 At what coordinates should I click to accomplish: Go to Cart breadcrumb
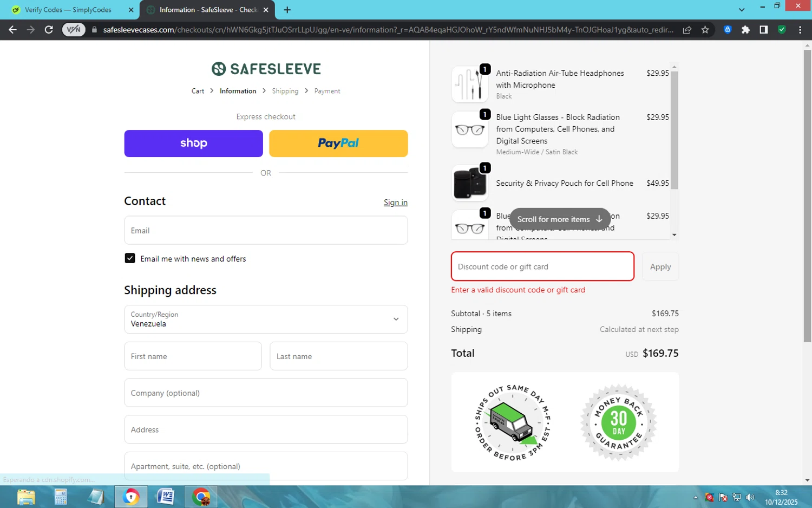coord(198,91)
